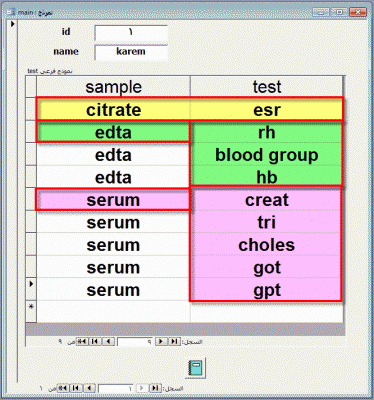Go to last record in main form navigation

click(76, 388)
